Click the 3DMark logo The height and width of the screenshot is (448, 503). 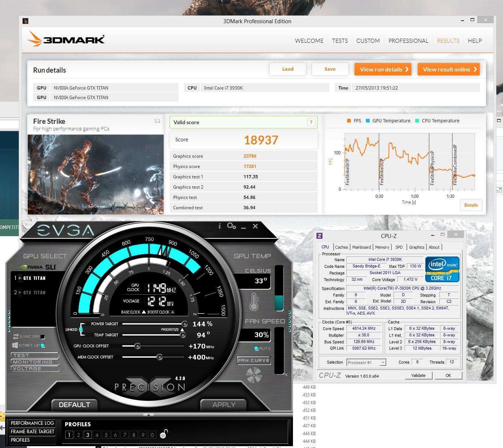66,39
